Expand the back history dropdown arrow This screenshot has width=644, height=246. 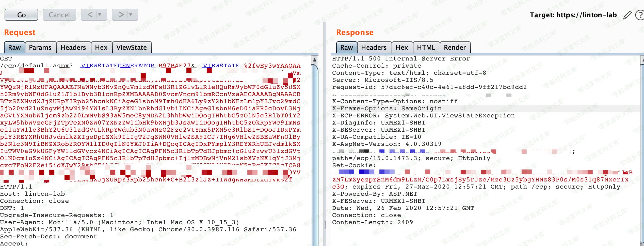click(x=100, y=15)
